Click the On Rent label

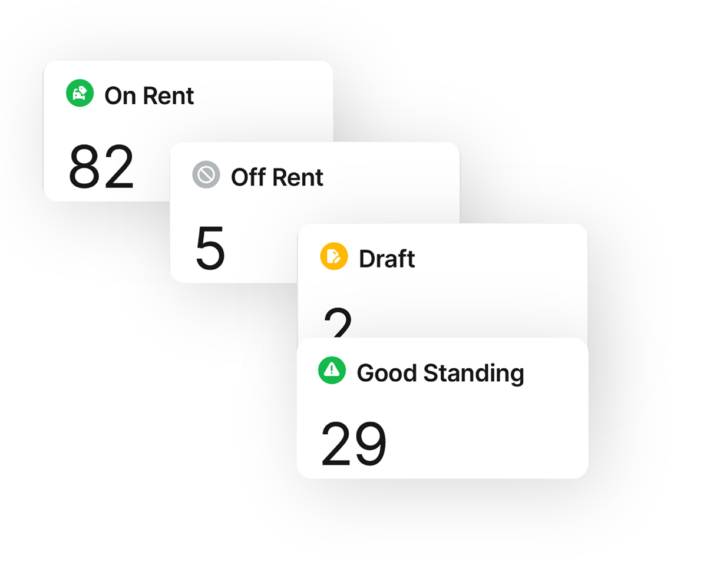[148, 94]
